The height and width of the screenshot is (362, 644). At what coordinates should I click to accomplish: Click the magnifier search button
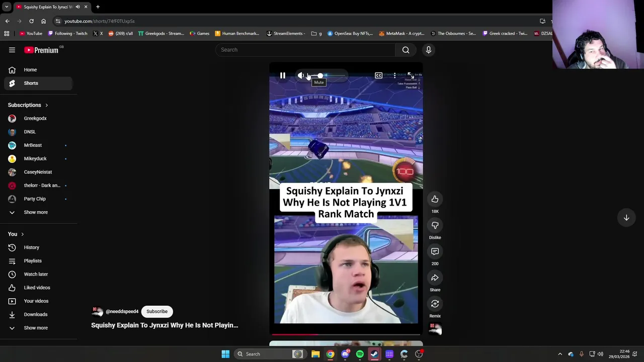coord(406,50)
